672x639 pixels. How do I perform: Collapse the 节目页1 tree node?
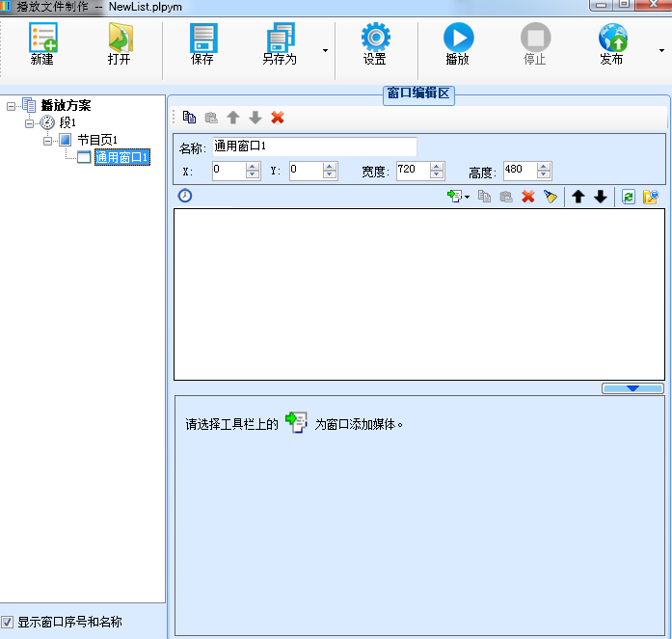tap(47, 141)
